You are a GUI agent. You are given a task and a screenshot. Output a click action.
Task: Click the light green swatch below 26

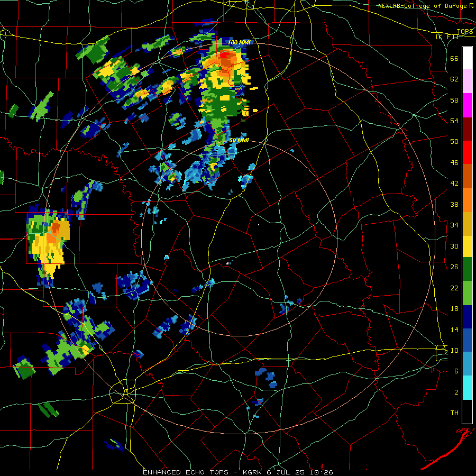467,293
